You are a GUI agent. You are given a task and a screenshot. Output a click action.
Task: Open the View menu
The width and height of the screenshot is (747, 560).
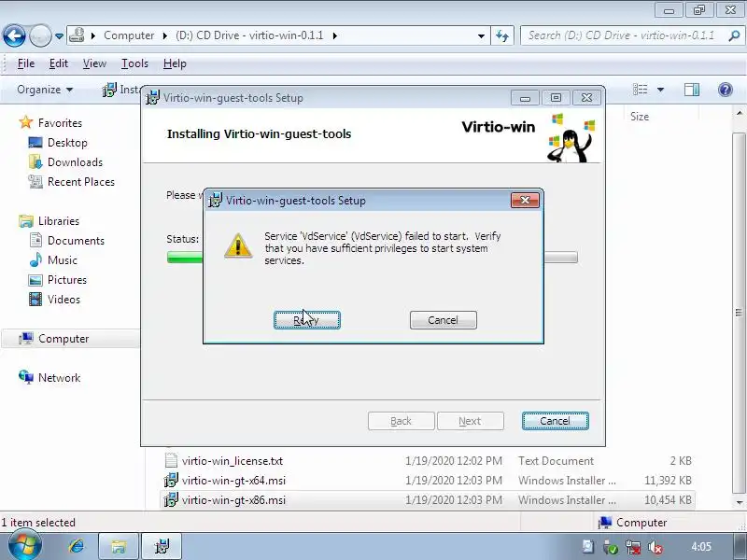94,63
